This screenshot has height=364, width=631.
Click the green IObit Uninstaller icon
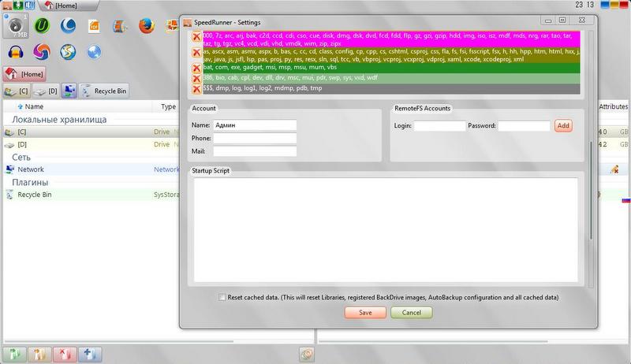[x=42, y=26]
